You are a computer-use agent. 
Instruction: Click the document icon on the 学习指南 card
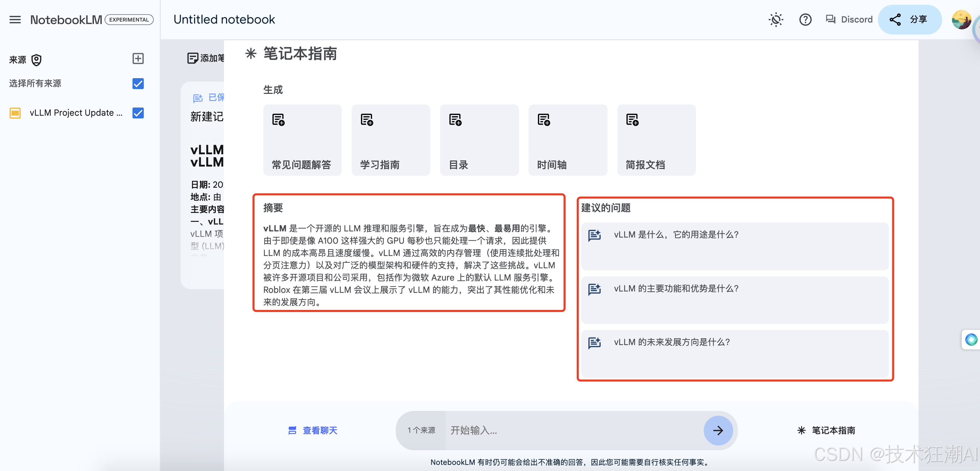(367, 120)
